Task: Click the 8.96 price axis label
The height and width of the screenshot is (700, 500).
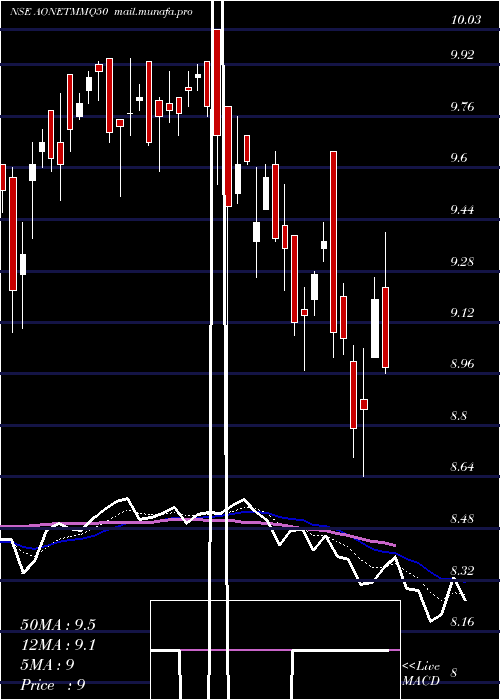Action: click(x=462, y=364)
